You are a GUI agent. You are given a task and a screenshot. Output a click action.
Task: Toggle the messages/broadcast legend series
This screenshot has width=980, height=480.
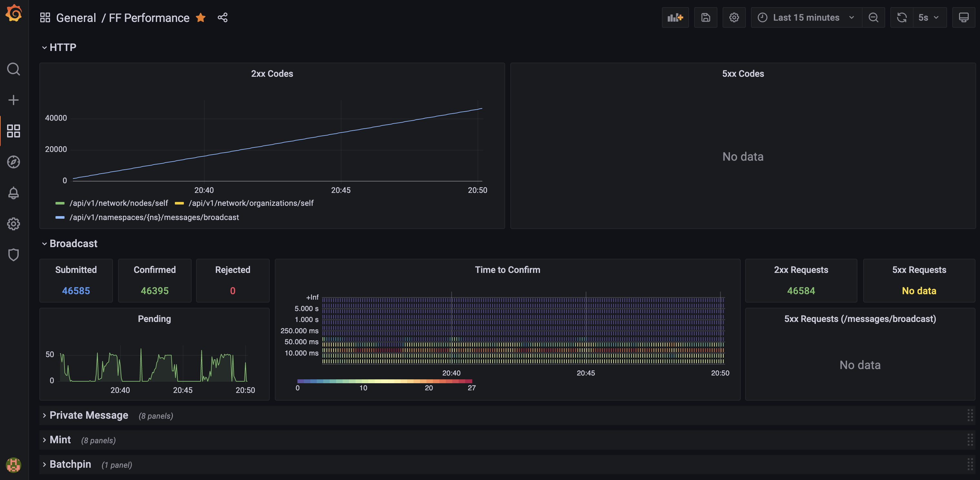click(154, 217)
